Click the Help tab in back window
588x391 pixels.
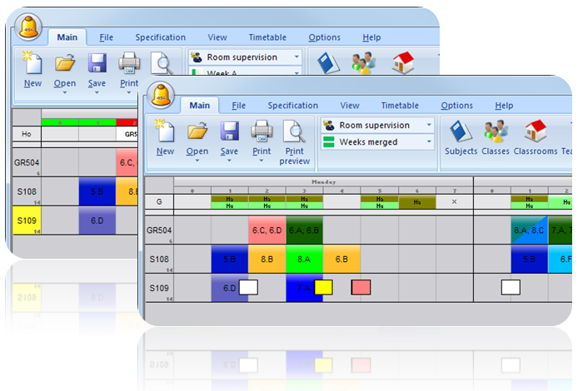tap(371, 37)
